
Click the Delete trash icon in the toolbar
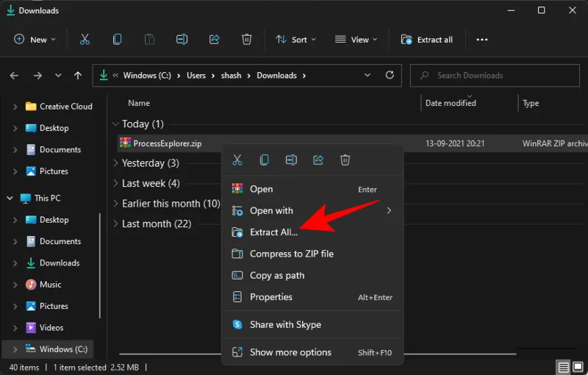247,40
